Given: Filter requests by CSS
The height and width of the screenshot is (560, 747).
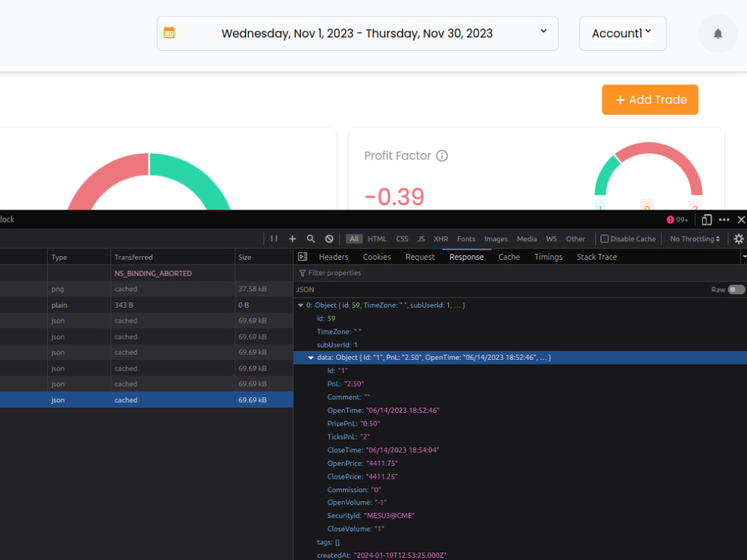Looking at the screenshot, I should (x=402, y=239).
